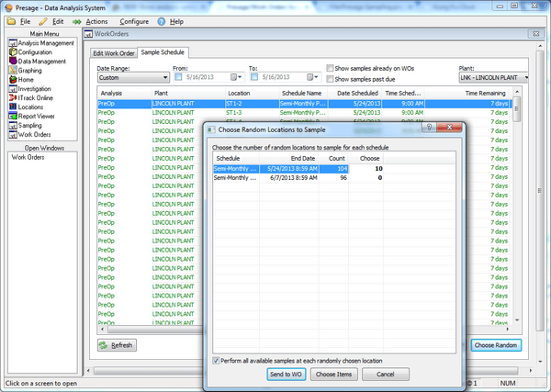
Task: Select the row with location ST1-2
Action: [304, 104]
